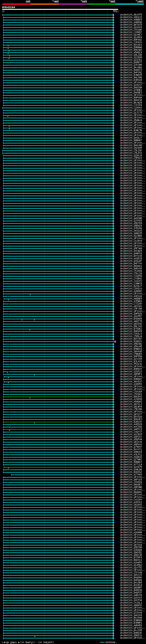The width and height of the screenshot is (146, 644).
Task: Select hit label UniRef100_B9F842
Action: tap(131, 40)
